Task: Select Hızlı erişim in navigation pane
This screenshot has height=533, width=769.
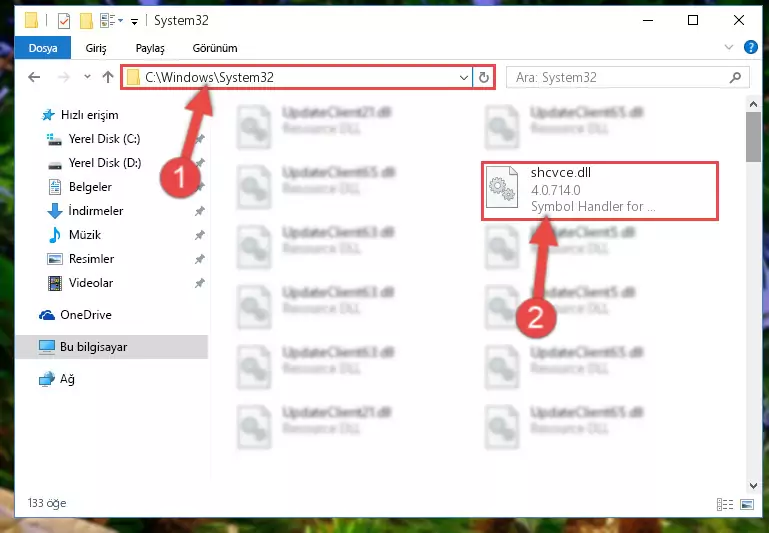Action: click(x=89, y=115)
